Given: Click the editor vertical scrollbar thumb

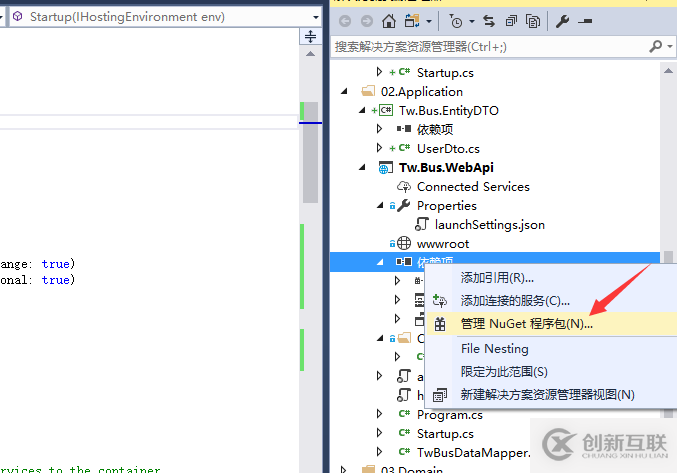Looking at the screenshot, I should tap(310, 152).
